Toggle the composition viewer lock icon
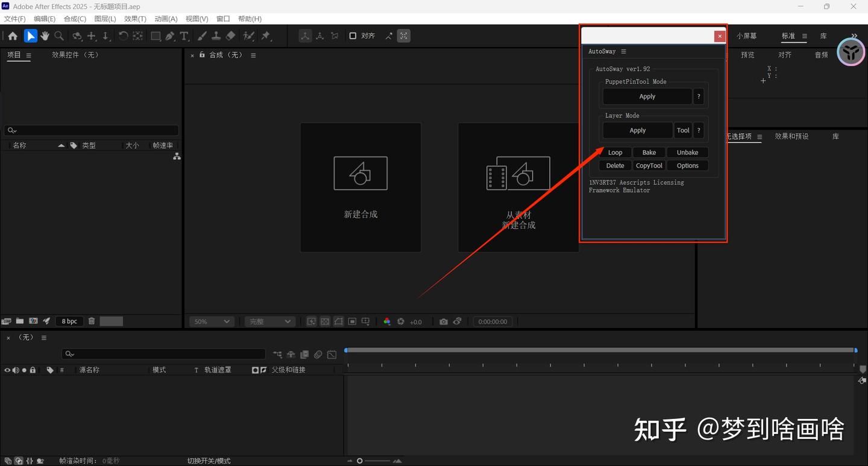The image size is (868, 466). pyautogui.click(x=202, y=55)
